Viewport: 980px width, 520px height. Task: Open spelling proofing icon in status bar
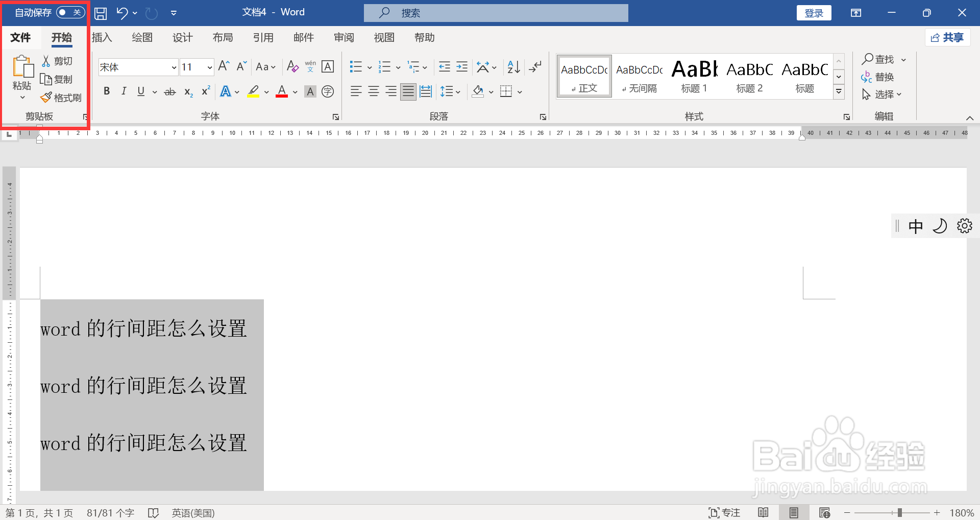click(153, 513)
